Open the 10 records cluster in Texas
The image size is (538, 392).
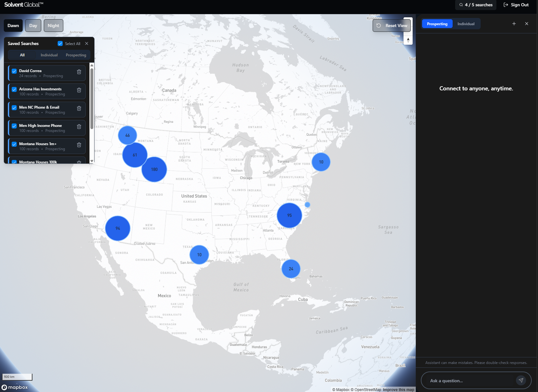pyautogui.click(x=199, y=255)
